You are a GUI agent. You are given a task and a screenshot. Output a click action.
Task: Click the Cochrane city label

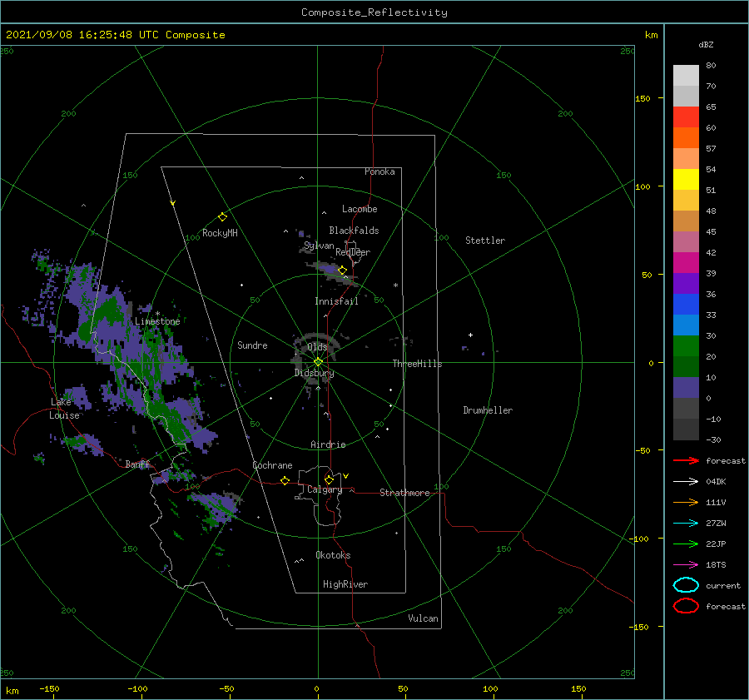272,465
